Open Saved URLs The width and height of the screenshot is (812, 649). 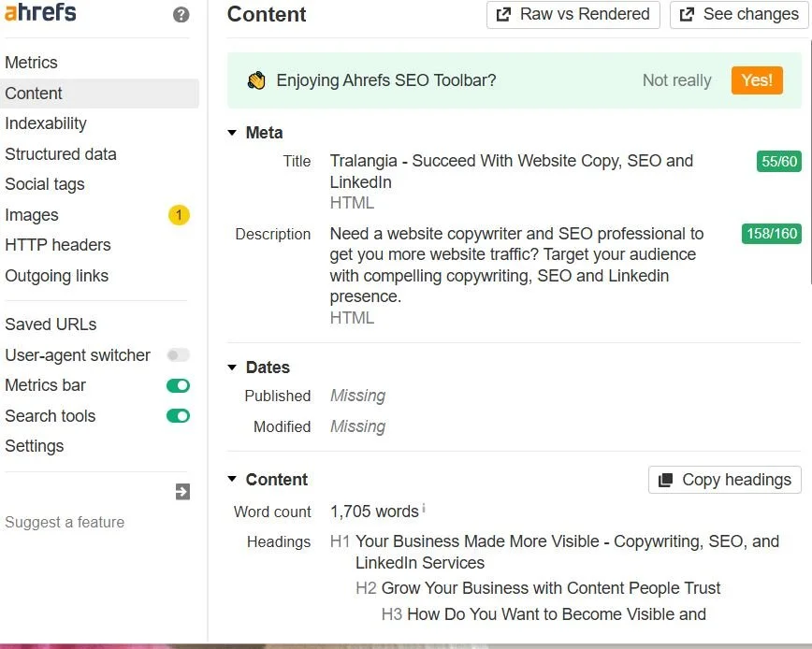click(x=51, y=324)
